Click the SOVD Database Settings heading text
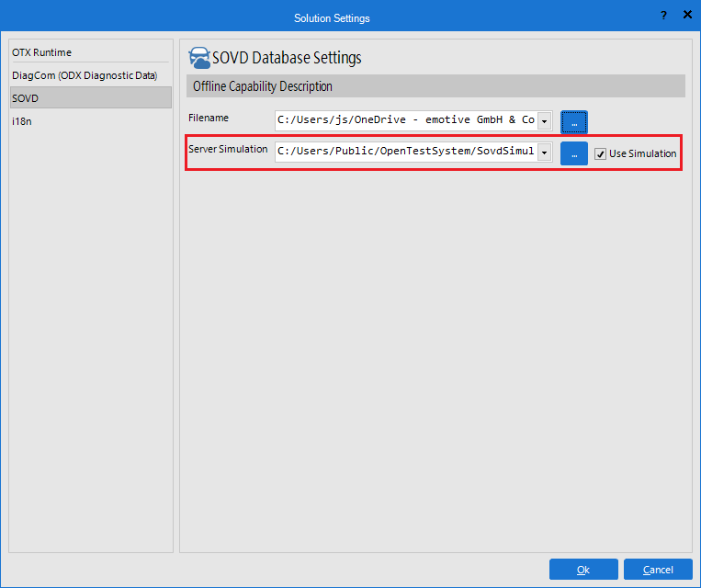The height and width of the screenshot is (588, 701). point(287,58)
